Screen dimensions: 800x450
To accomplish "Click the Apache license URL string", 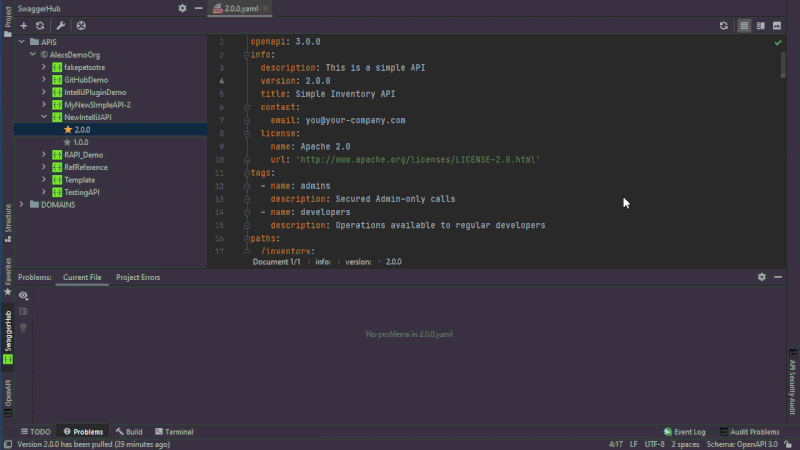I will (418, 160).
